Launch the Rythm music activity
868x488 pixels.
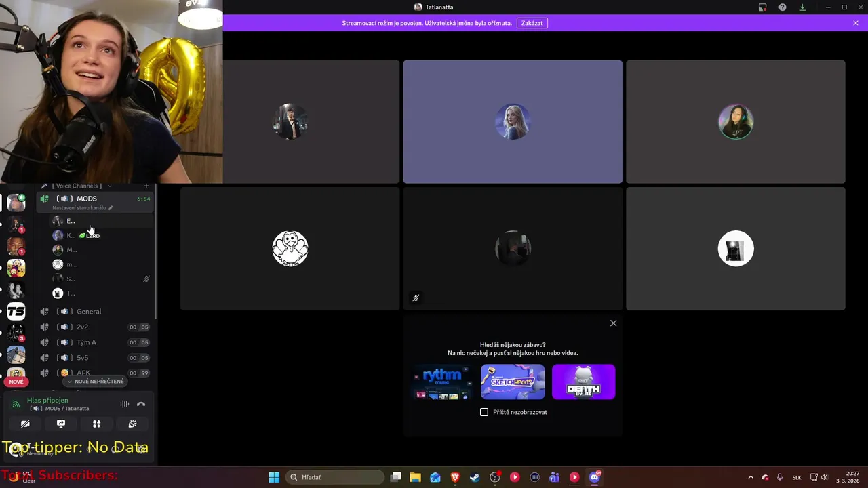click(x=441, y=382)
